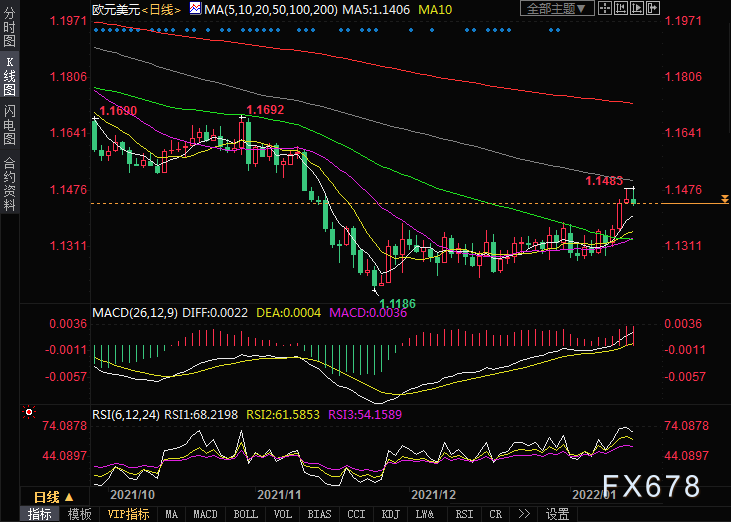
Task: Open the <日线> period label in title
Action: tap(161, 9)
